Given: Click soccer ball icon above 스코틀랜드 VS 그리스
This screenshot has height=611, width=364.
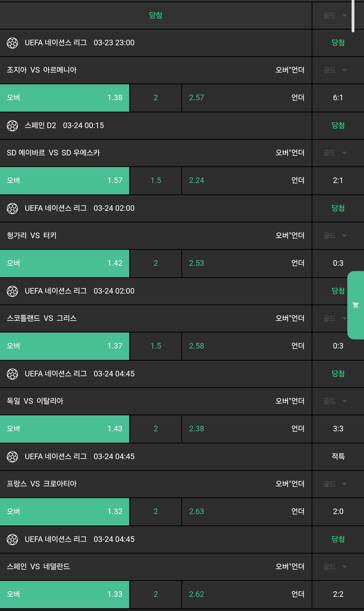Looking at the screenshot, I should tap(12, 291).
